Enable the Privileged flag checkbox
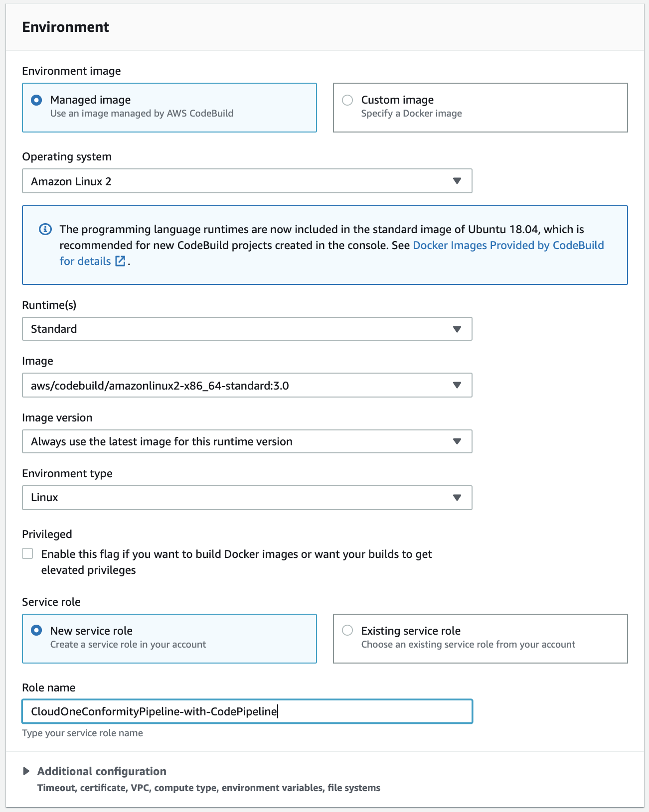The image size is (649, 812). coord(28,554)
